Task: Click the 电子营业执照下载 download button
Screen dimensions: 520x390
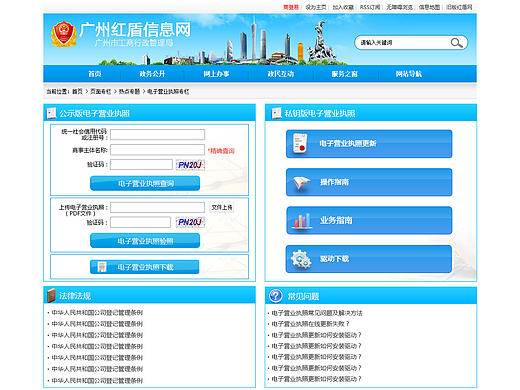Action: [145, 267]
